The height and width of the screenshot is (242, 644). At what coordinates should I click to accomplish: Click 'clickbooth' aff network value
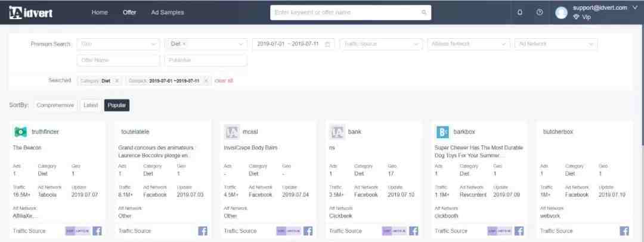447,216
